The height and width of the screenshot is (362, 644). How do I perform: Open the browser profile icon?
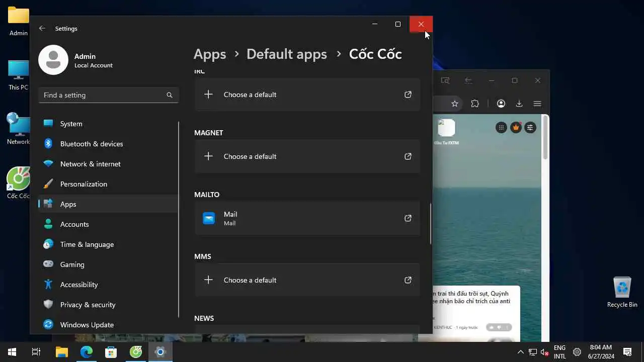pyautogui.click(x=501, y=104)
